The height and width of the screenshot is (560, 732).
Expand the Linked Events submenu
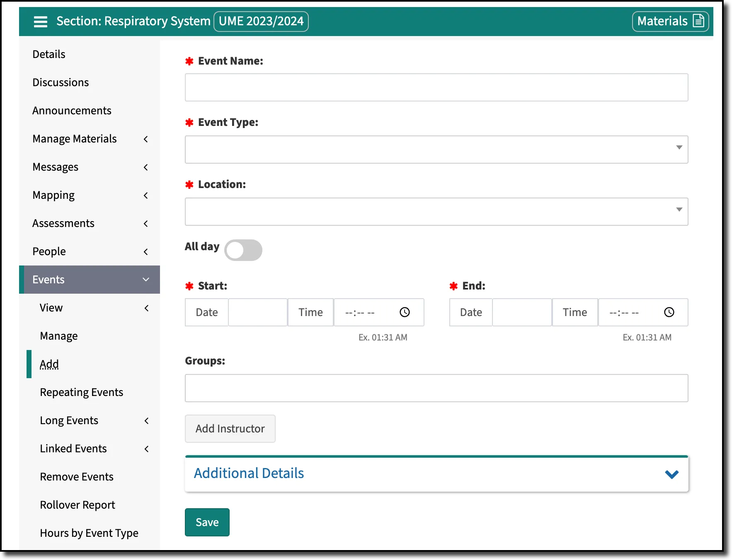pyautogui.click(x=147, y=449)
